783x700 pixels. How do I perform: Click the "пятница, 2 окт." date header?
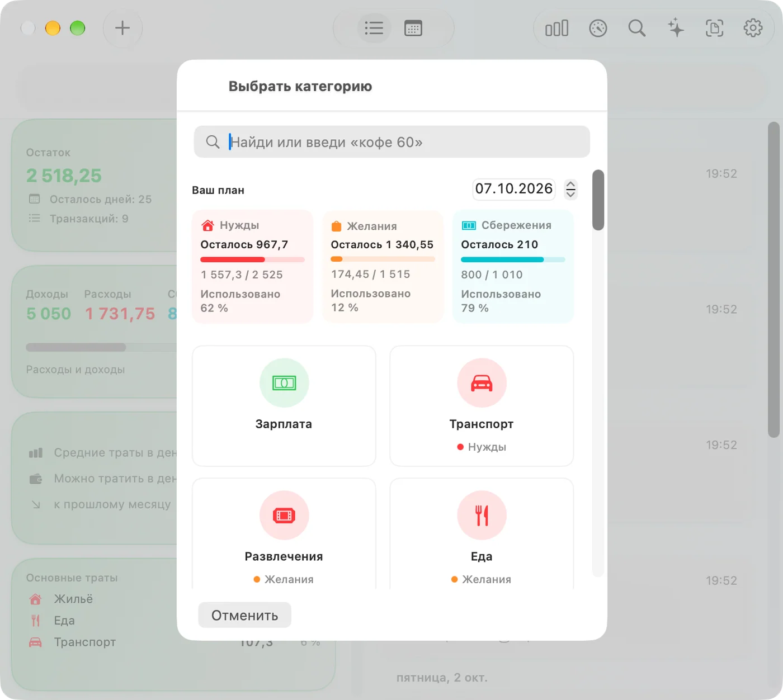(442, 678)
